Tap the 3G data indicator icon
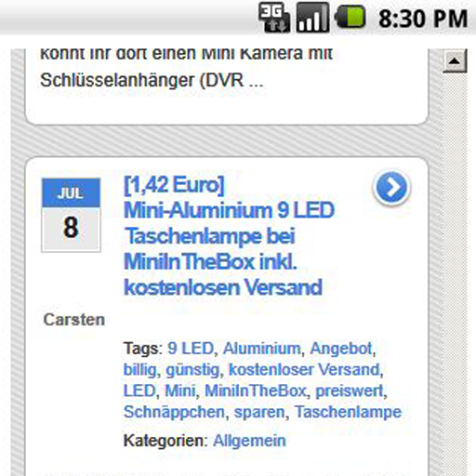 pyautogui.click(x=274, y=18)
